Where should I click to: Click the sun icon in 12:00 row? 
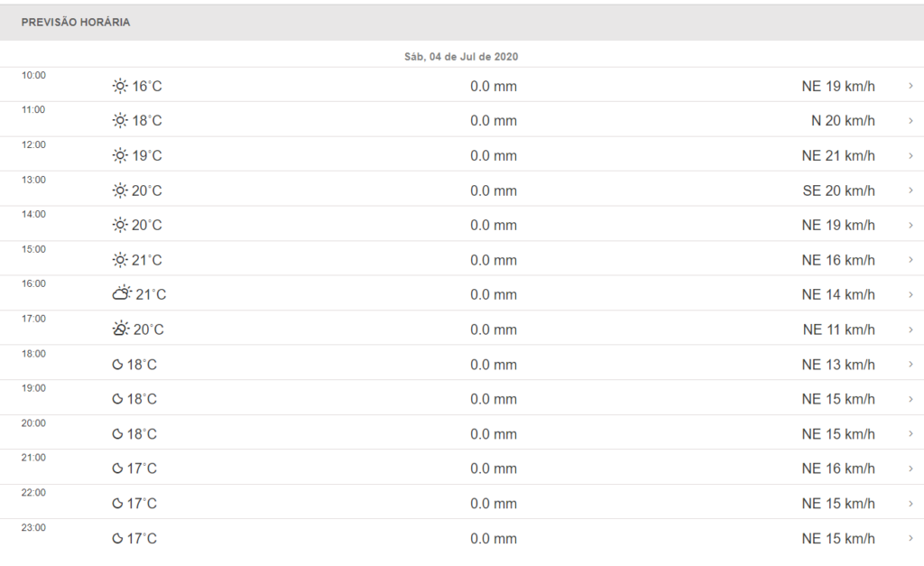pos(120,156)
